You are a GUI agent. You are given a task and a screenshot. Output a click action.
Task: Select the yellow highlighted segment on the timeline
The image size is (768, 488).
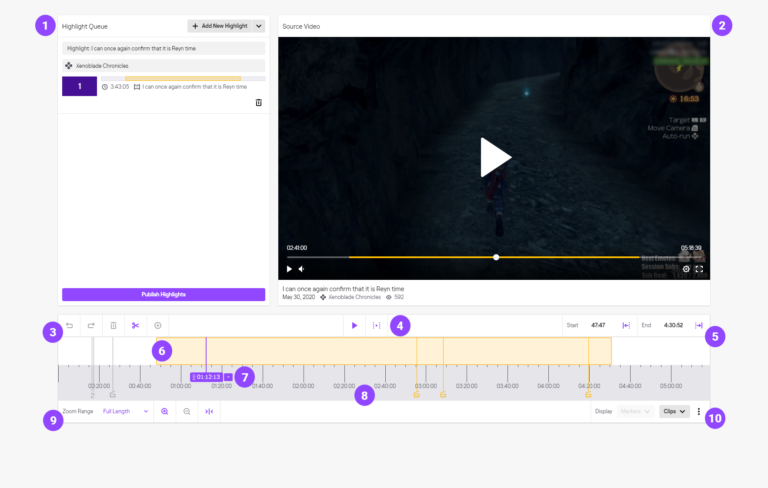click(384, 351)
